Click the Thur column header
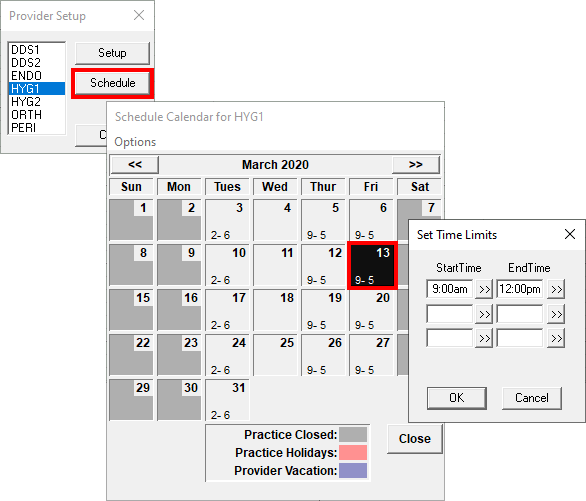 click(323, 187)
